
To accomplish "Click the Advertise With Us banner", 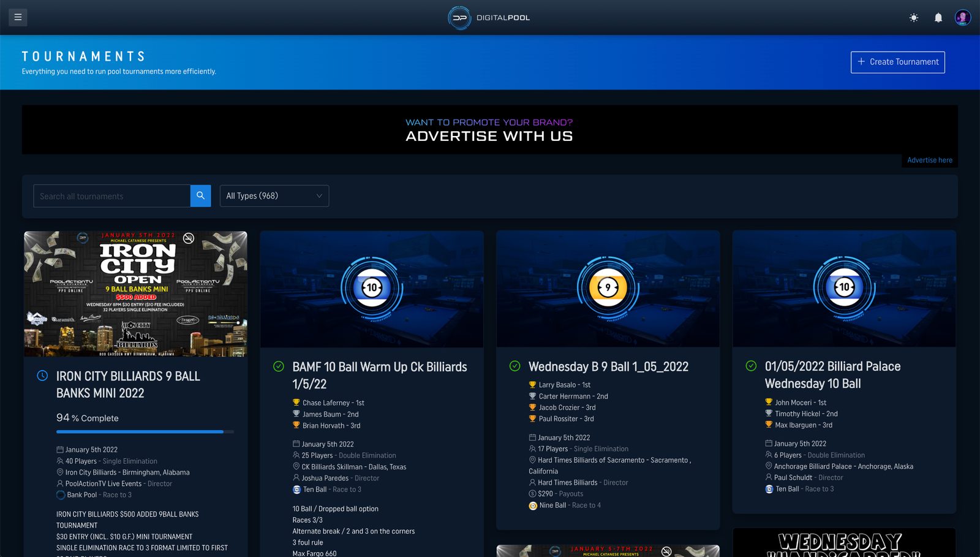I will [489, 130].
